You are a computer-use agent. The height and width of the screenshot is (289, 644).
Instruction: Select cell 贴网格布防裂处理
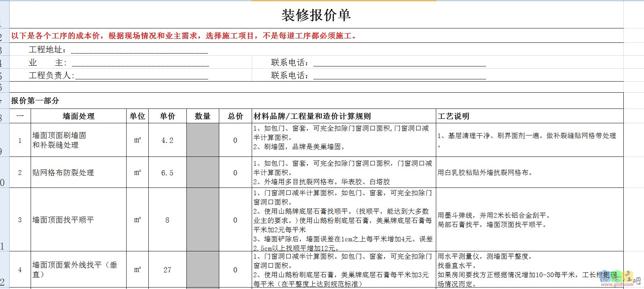click(79, 172)
